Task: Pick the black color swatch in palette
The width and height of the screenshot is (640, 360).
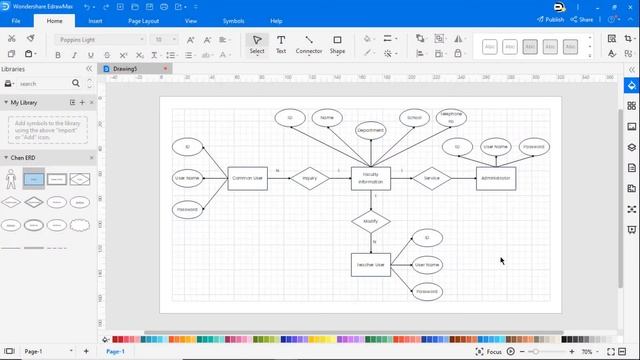Action: coord(564,339)
